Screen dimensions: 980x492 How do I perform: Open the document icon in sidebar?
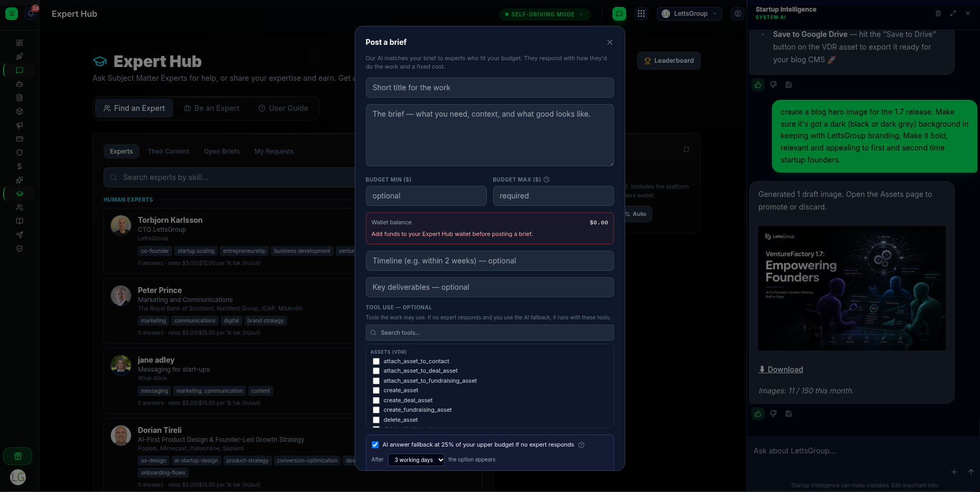click(x=20, y=98)
